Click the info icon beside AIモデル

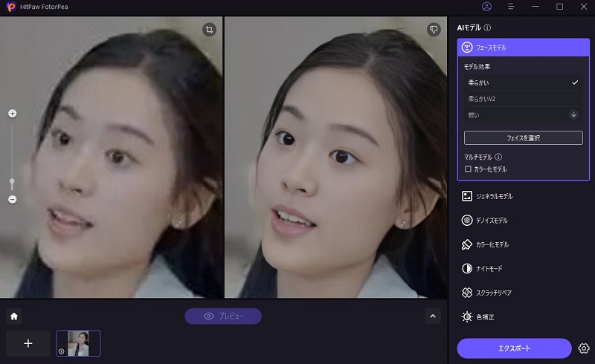pyautogui.click(x=487, y=27)
